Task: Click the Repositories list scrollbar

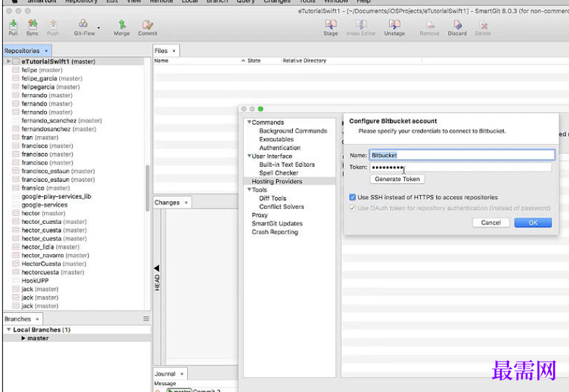Action: point(147,188)
